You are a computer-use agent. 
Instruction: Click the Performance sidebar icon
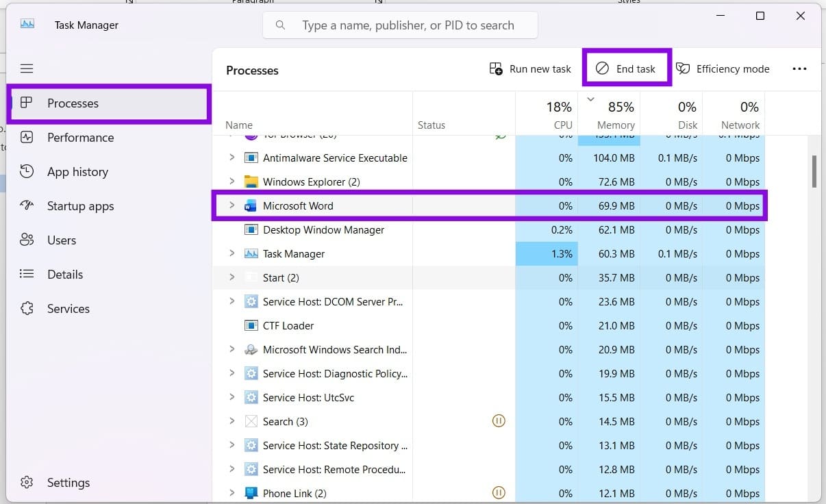[27, 137]
